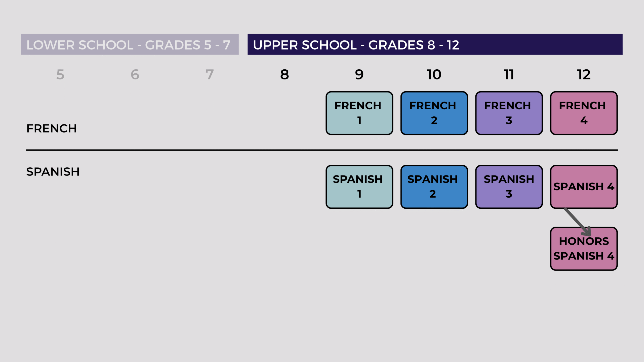
Task: Click the grade 5 column header
Action: tap(60, 75)
